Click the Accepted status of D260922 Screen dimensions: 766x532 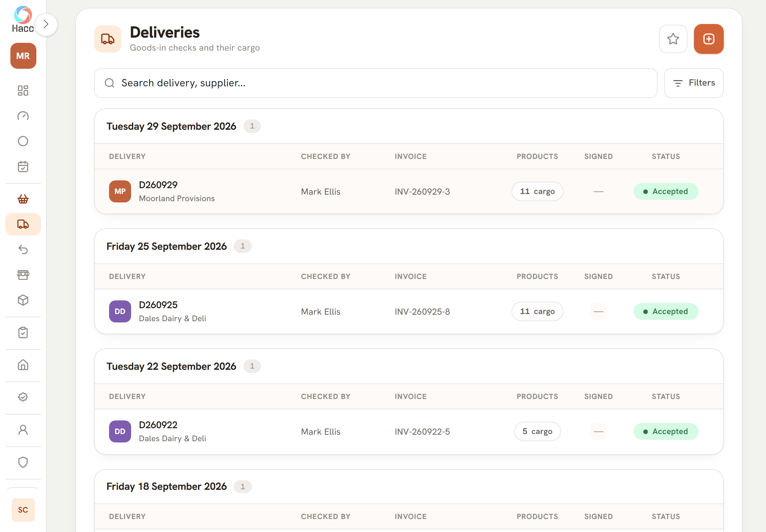tap(666, 431)
